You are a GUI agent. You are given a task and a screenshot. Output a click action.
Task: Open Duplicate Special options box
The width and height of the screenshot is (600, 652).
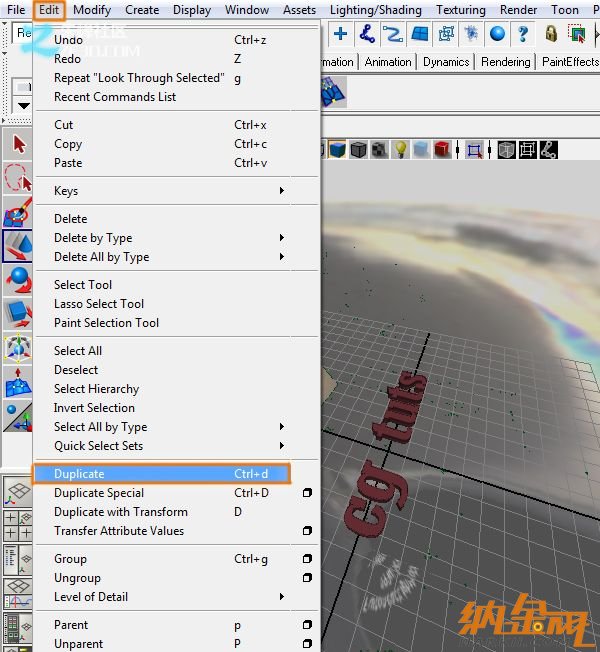pos(307,493)
